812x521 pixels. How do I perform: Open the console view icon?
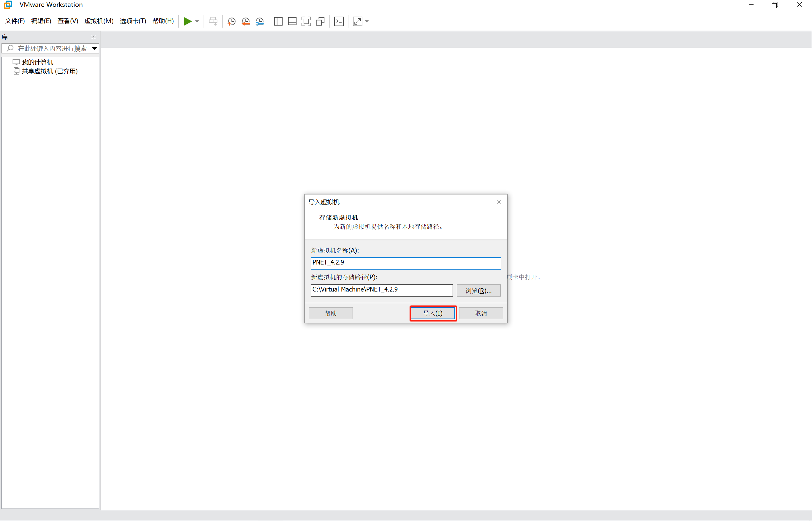pyautogui.click(x=339, y=21)
